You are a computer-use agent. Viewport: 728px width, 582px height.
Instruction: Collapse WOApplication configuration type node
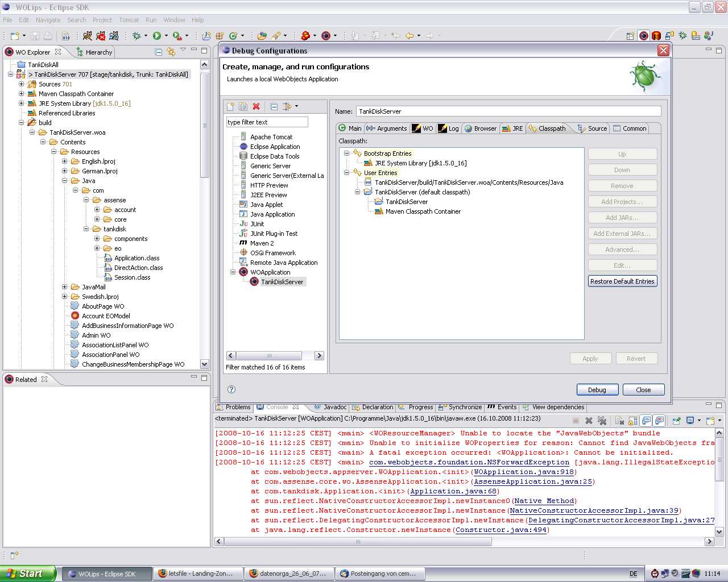[x=233, y=272]
